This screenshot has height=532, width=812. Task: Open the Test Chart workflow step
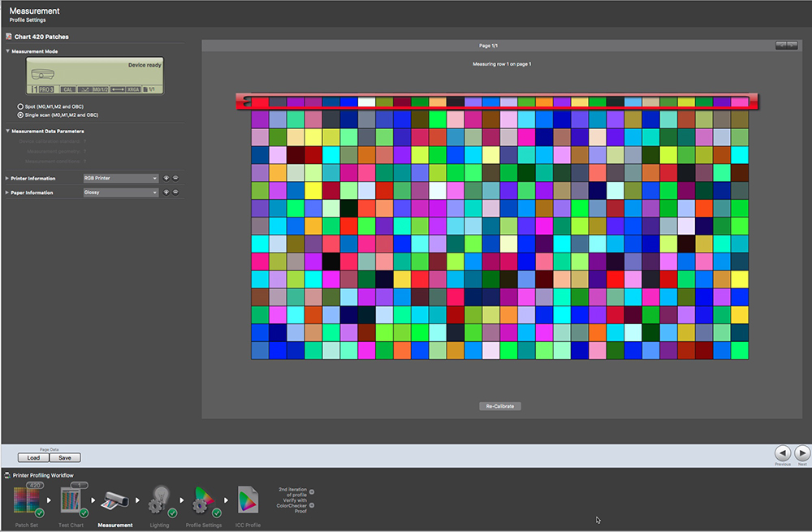(x=71, y=502)
